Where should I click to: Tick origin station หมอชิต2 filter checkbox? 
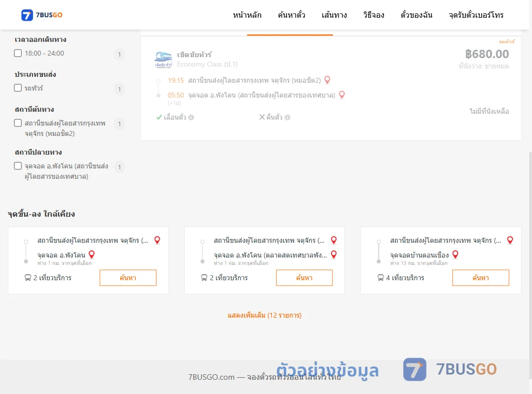coord(18,123)
